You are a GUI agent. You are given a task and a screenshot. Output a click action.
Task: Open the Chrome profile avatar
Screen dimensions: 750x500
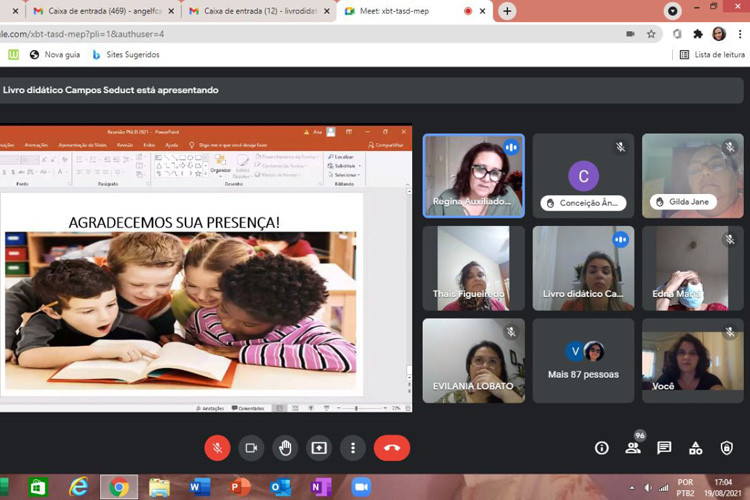(x=719, y=34)
